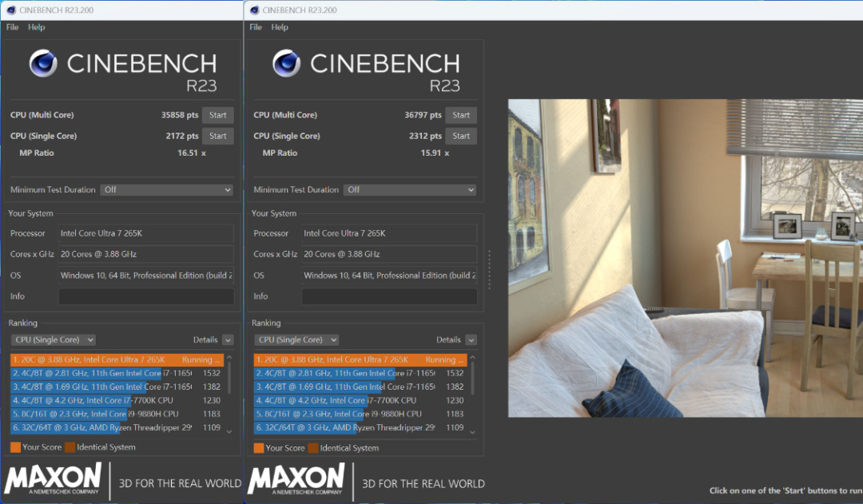The width and height of the screenshot is (863, 504).
Task: Select 1.69 GHz i7-1165 ranking row in right window
Action: click(360, 387)
